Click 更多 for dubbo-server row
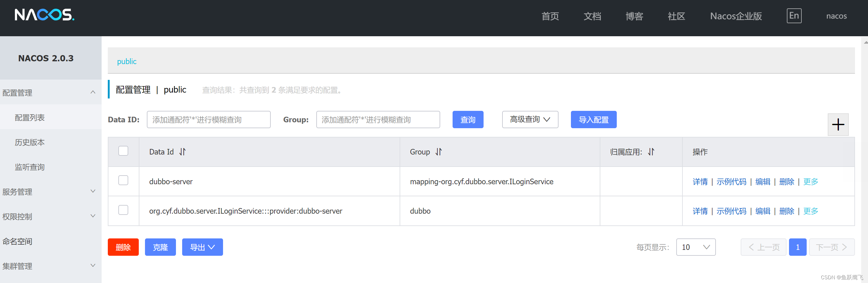Viewport: 868px width, 283px height. 810,181
